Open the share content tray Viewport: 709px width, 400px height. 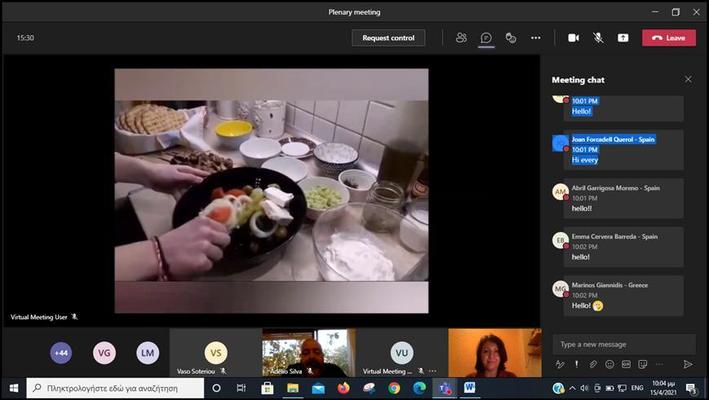623,38
